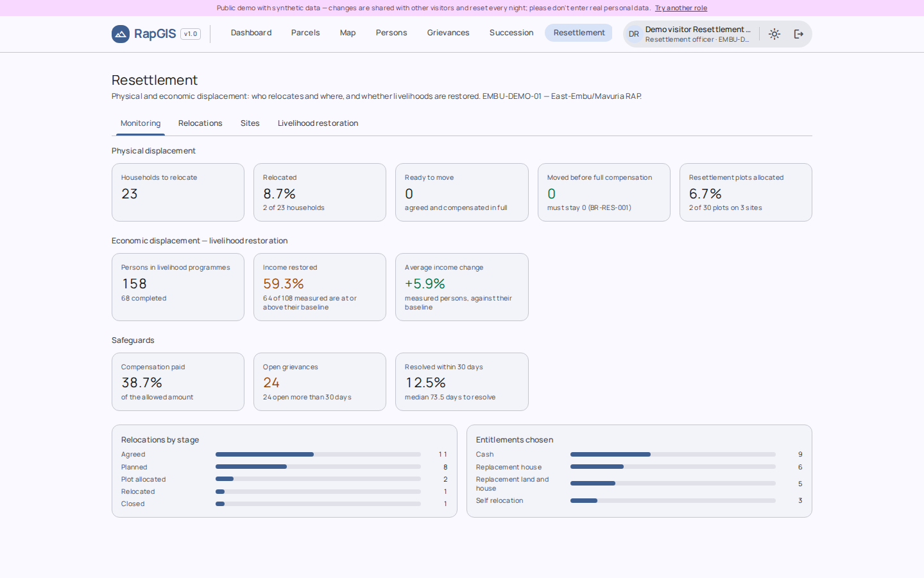Viewport: 924px width, 578px height.
Task: Click the RapGIS brand name
Action: click(x=155, y=34)
